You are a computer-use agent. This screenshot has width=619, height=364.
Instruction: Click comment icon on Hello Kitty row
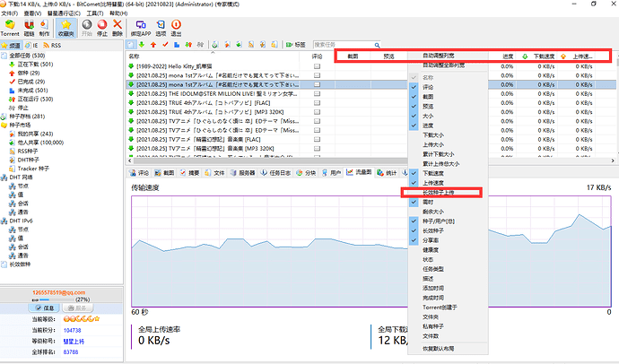click(317, 66)
